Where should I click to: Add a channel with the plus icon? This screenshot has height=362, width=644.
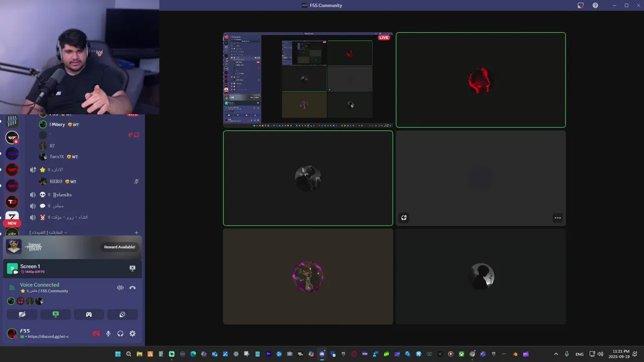point(136,233)
